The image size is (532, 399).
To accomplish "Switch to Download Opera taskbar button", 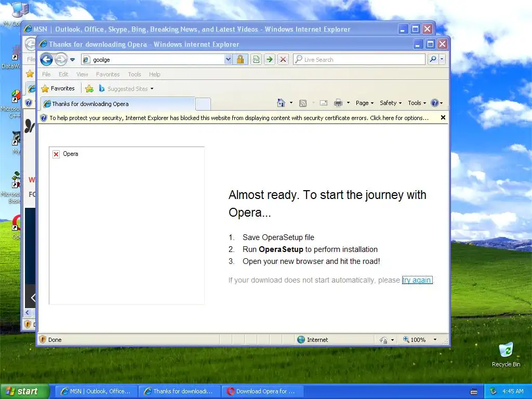I will click(263, 391).
